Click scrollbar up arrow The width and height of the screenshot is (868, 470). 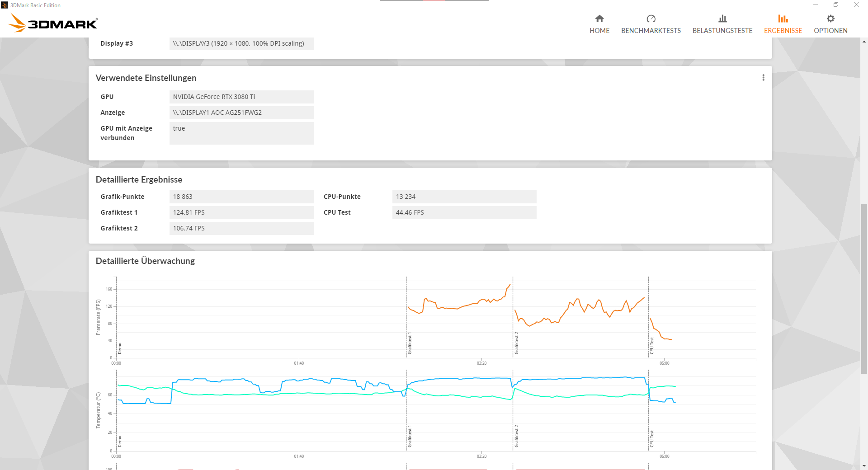tap(864, 42)
